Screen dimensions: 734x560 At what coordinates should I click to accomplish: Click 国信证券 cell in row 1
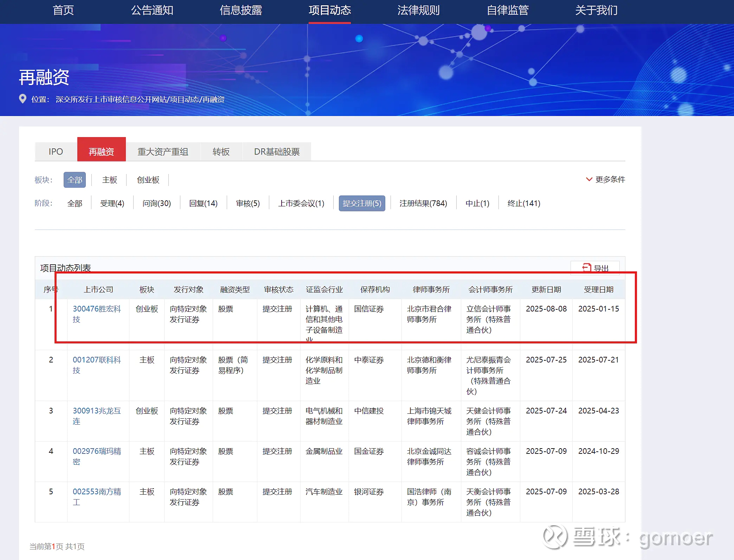click(x=369, y=309)
